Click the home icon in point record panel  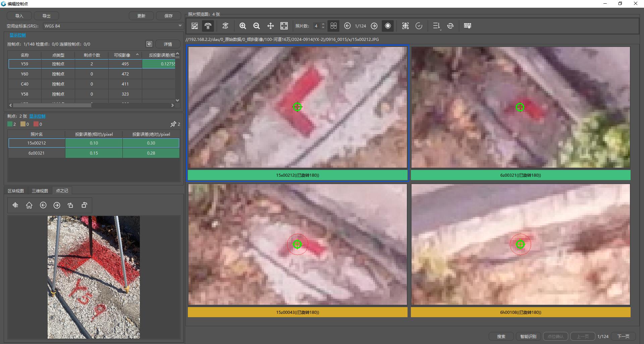pos(29,205)
